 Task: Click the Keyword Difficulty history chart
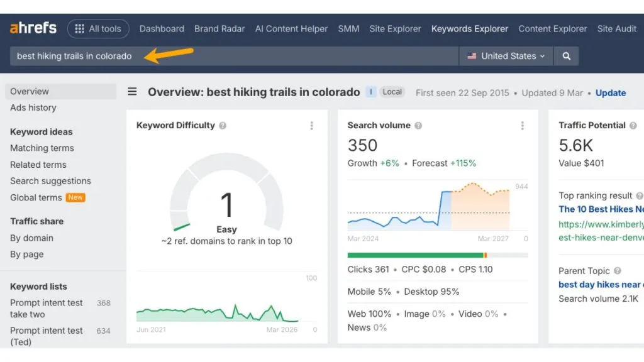click(217, 313)
